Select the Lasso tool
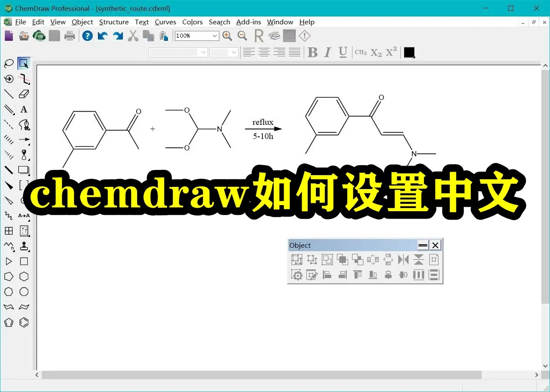Image resolution: width=550 pixels, height=392 pixels. tap(9, 64)
